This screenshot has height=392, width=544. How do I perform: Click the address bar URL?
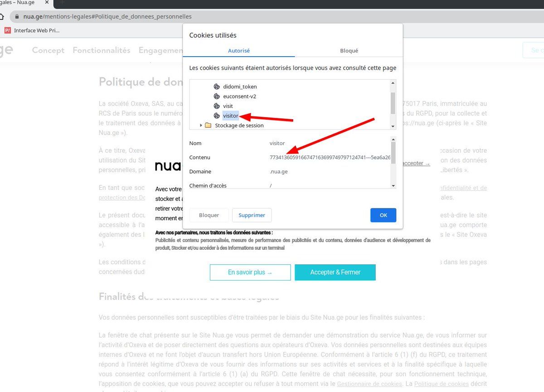point(107,16)
